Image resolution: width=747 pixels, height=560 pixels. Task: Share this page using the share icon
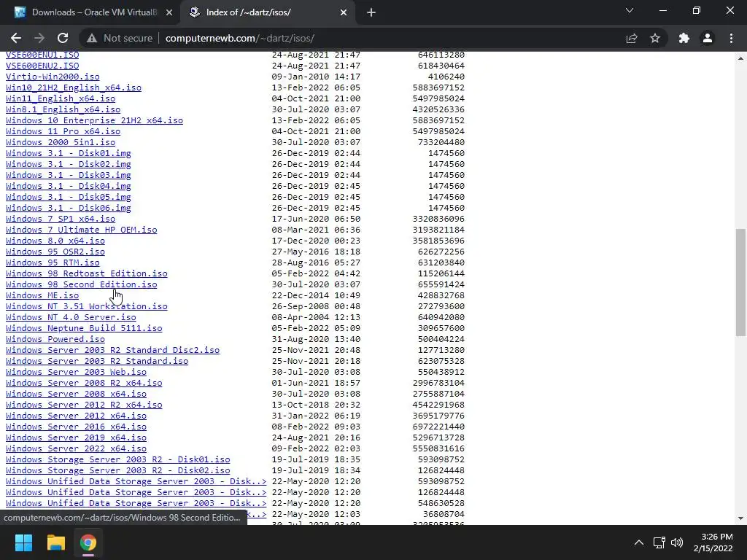[632, 38]
